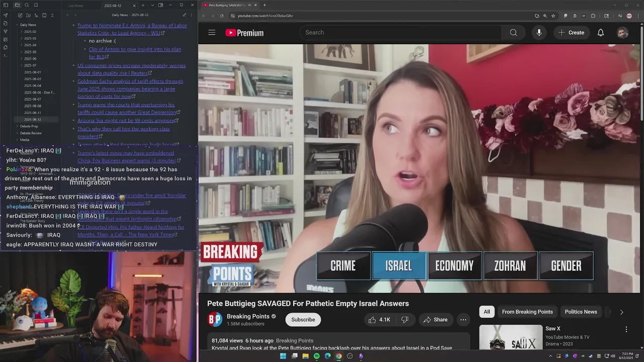The image size is (644, 362).
Task: Go back arrow in Obsidian note header
Action: pyautogui.click(x=68, y=15)
